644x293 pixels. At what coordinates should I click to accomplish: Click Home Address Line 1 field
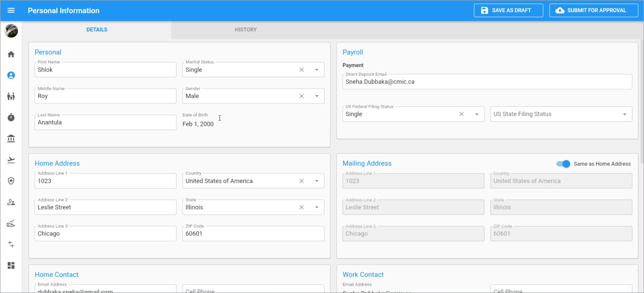click(106, 181)
